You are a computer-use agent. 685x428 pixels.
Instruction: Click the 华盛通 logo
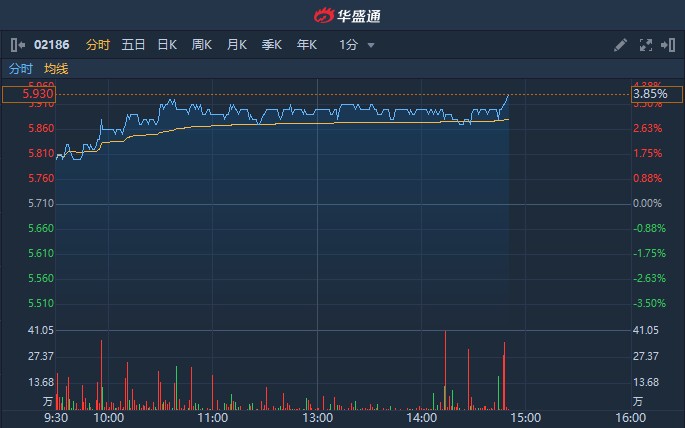coord(347,16)
